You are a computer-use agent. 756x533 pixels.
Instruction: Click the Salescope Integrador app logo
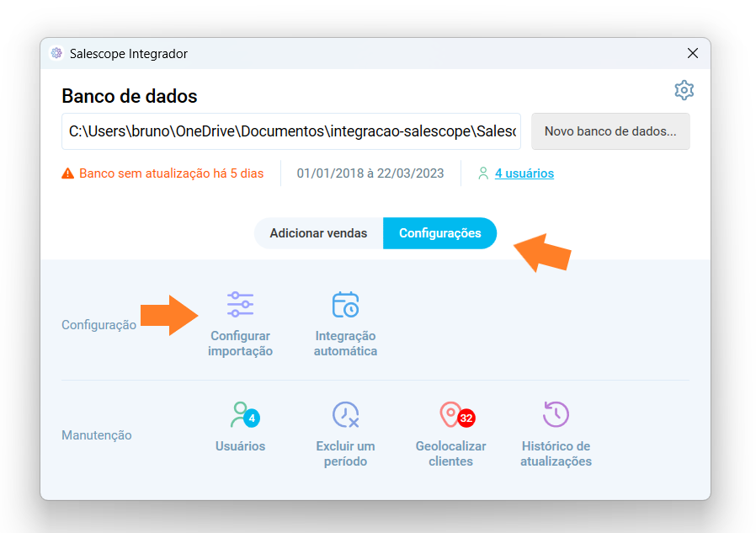tap(56, 53)
